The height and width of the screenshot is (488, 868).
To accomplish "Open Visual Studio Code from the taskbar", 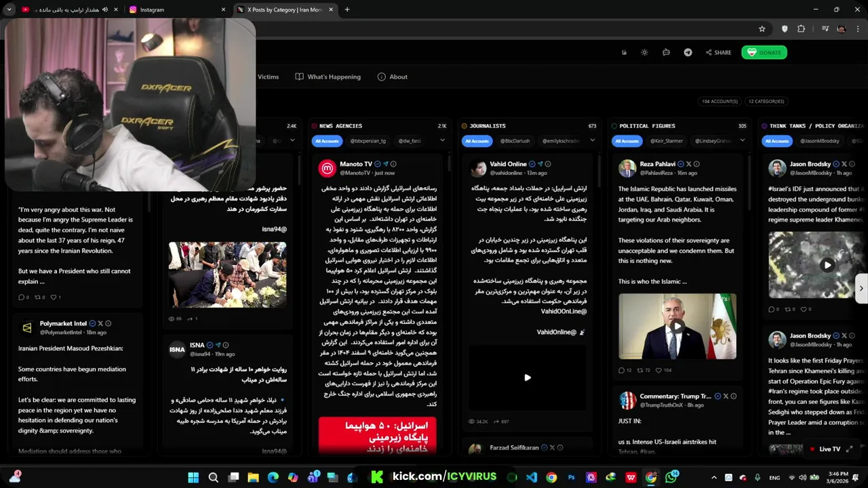I will coord(532,477).
